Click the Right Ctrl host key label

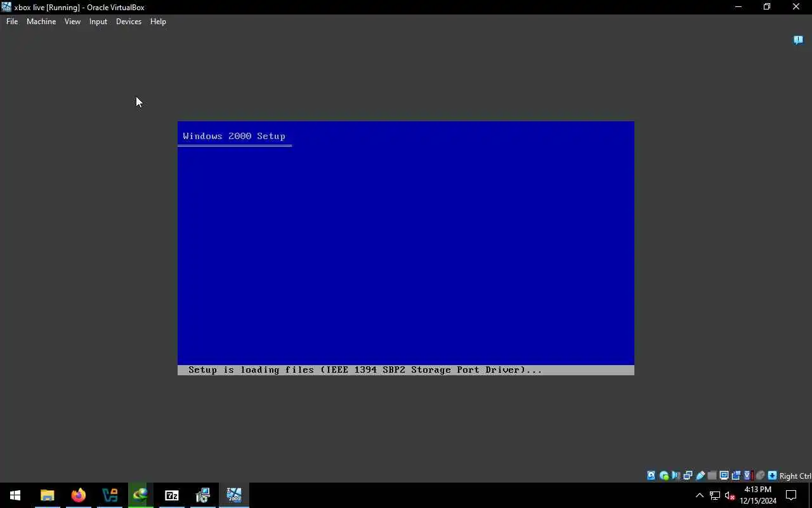(796, 476)
